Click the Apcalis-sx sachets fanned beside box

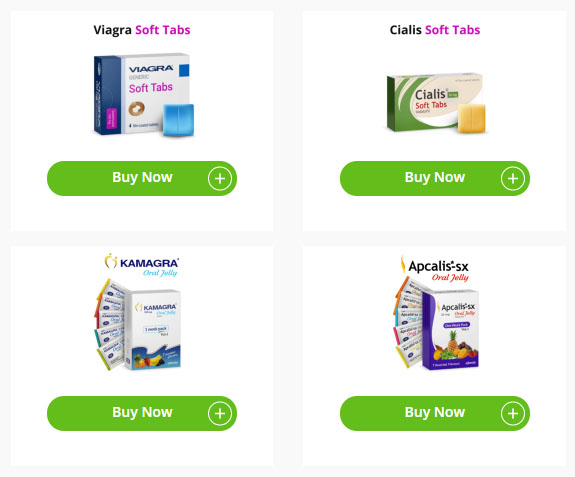click(x=408, y=322)
